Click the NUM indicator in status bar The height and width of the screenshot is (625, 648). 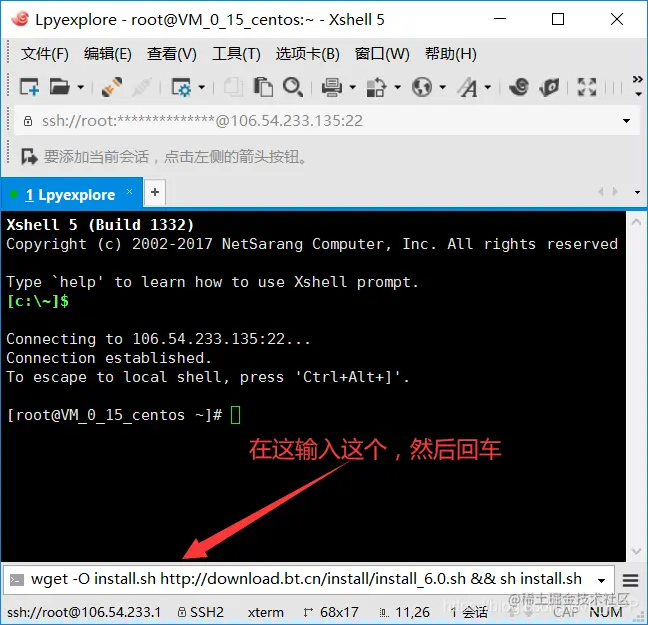pos(606,612)
